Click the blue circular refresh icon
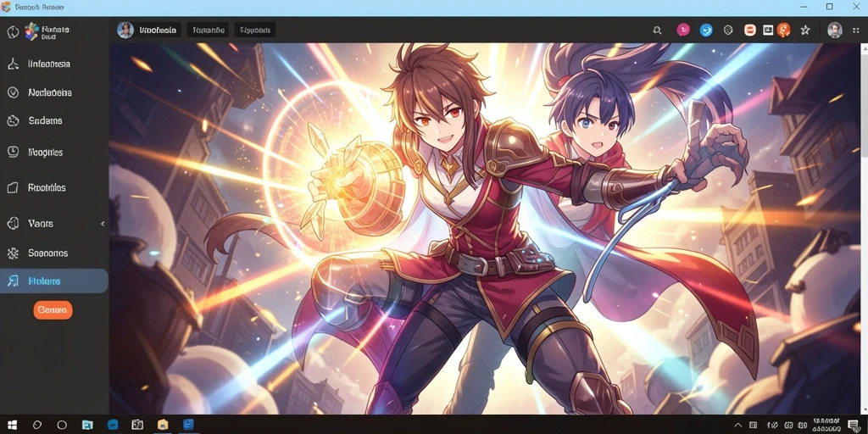Viewport: 868px width, 434px height. pyautogui.click(x=706, y=31)
